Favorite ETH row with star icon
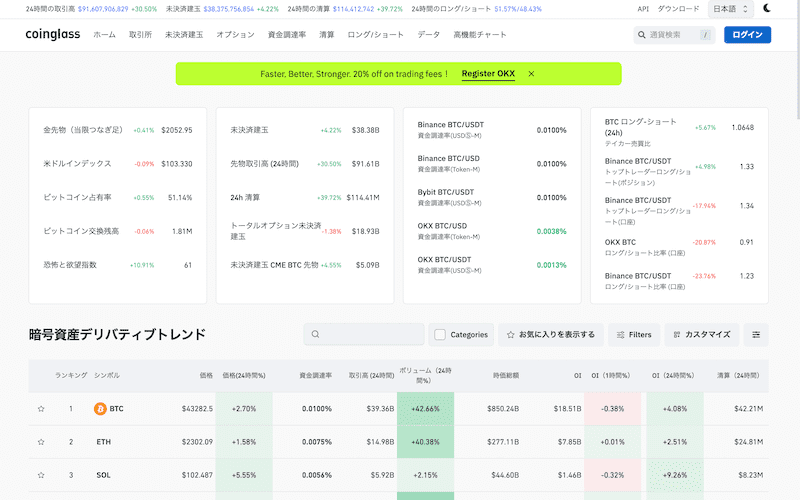This screenshot has width=800, height=500. point(41,442)
